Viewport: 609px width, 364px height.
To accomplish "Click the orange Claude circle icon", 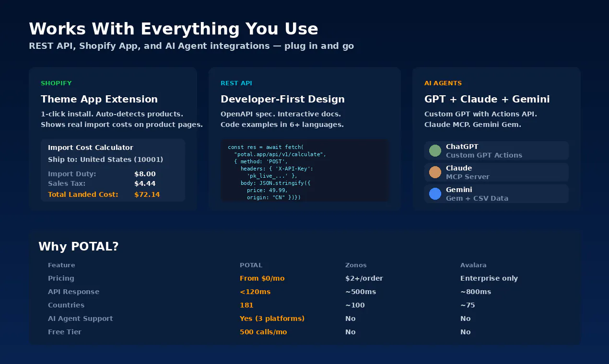I will tap(435, 172).
